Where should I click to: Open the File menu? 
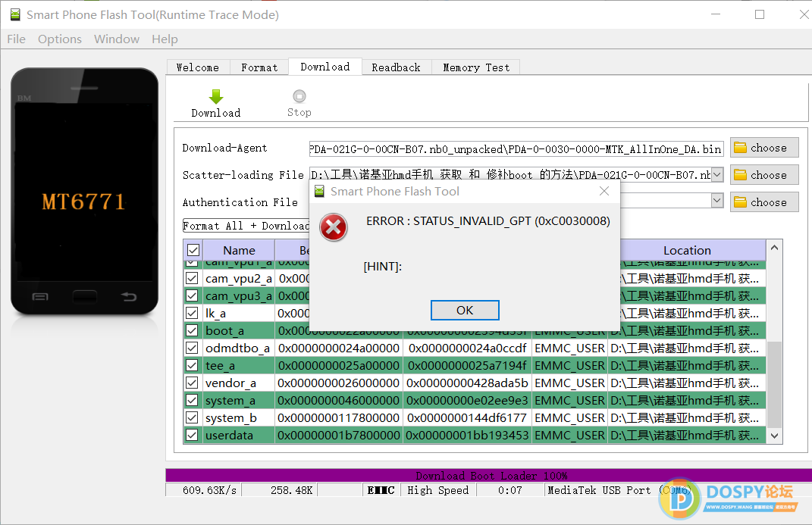[16, 39]
